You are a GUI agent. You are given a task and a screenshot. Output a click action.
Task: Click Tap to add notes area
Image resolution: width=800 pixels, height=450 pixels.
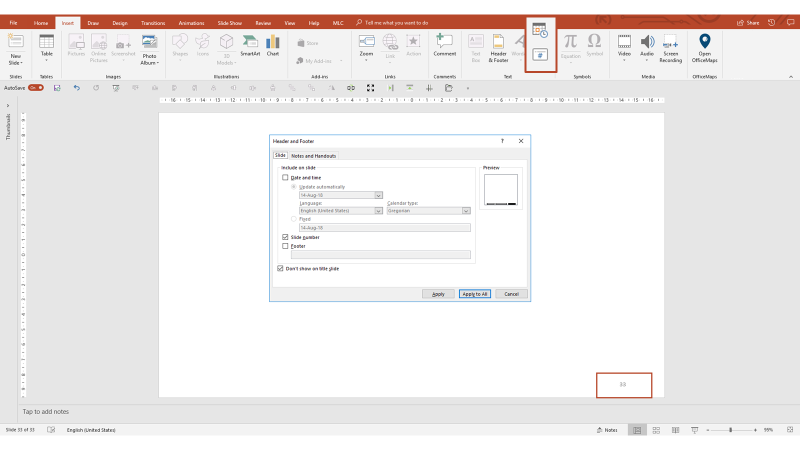(x=45, y=412)
